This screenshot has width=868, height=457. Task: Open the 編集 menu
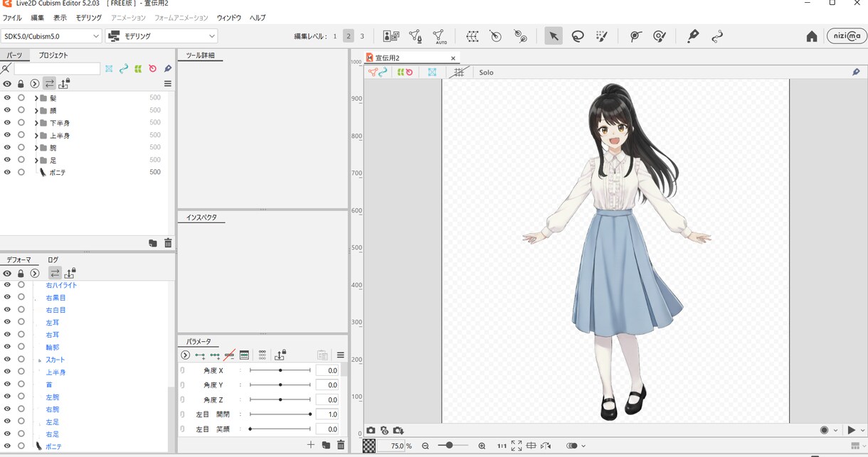coord(38,17)
